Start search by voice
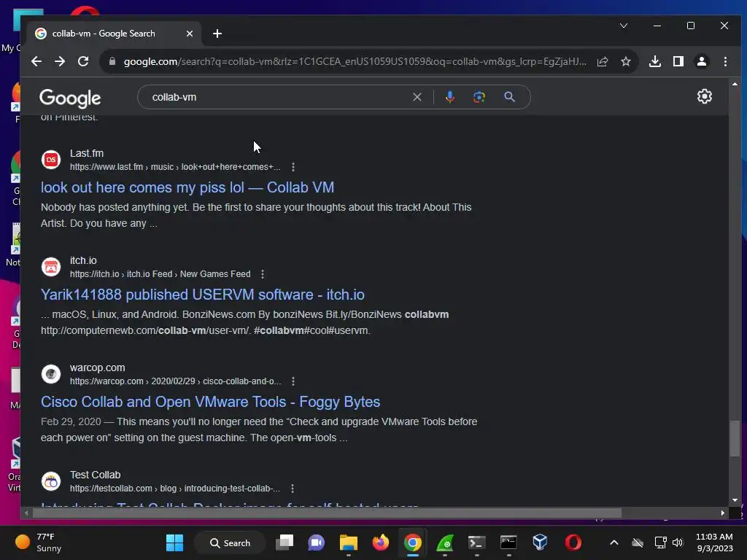 pos(449,97)
